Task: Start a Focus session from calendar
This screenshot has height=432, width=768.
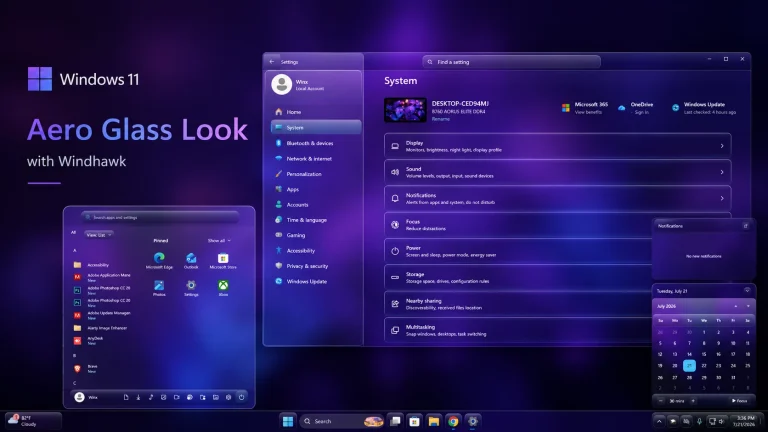Action: click(x=740, y=401)
